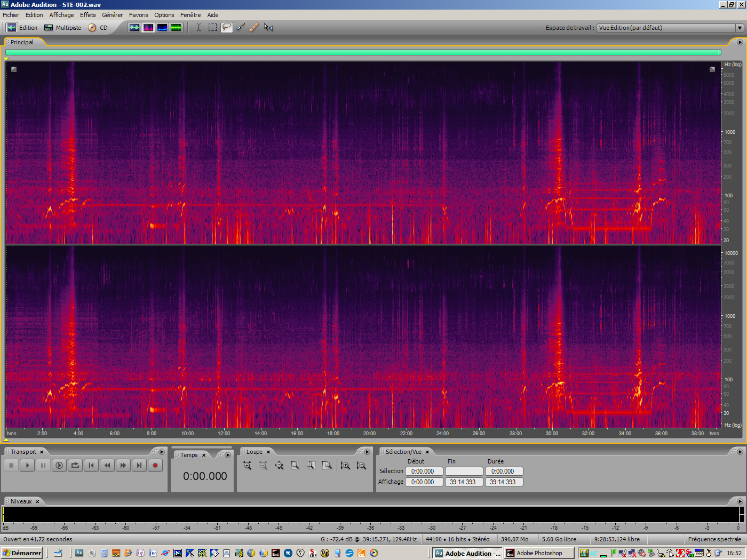This screenshot has height=560, width=747.
Task: Open the Effets menu
Action: [x=88, y=14]
